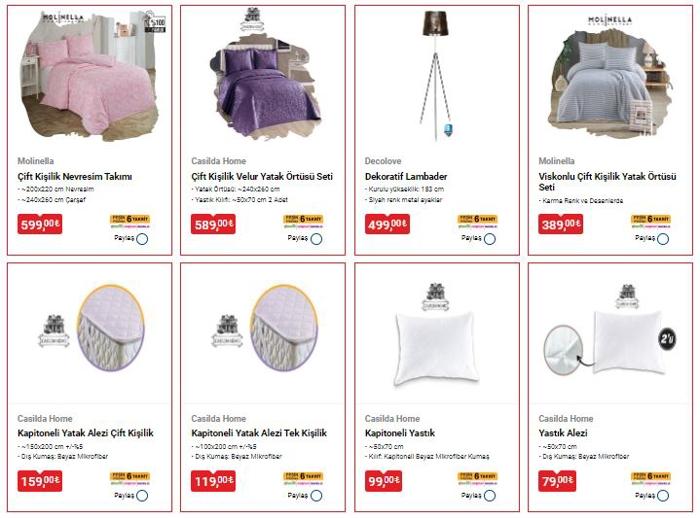Toggle Paylaş circle for Velur Yatak Örtüsü Seti

316,239
